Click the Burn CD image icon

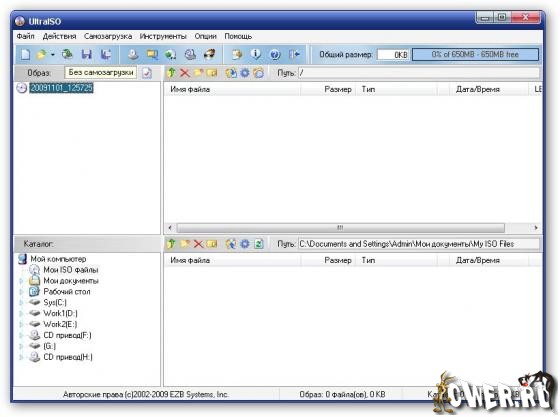click(x=209, y=54)
